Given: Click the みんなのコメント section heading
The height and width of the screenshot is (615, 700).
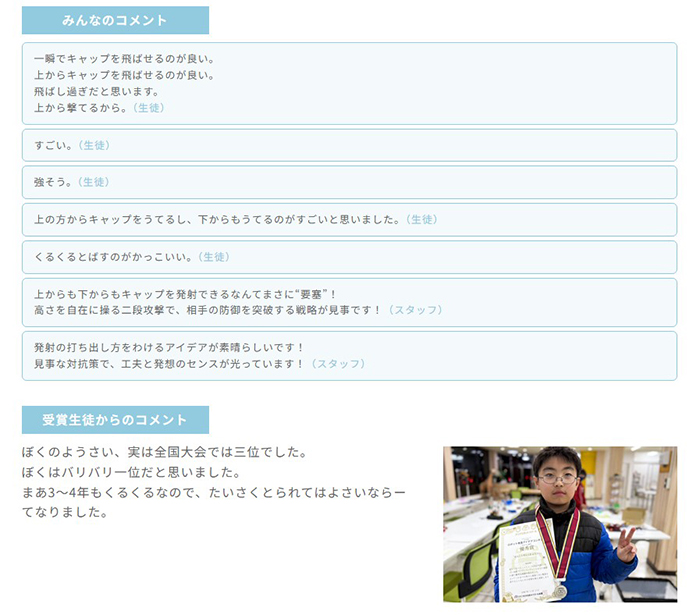Looking at the screenshot, I should [x=115, y=20].
